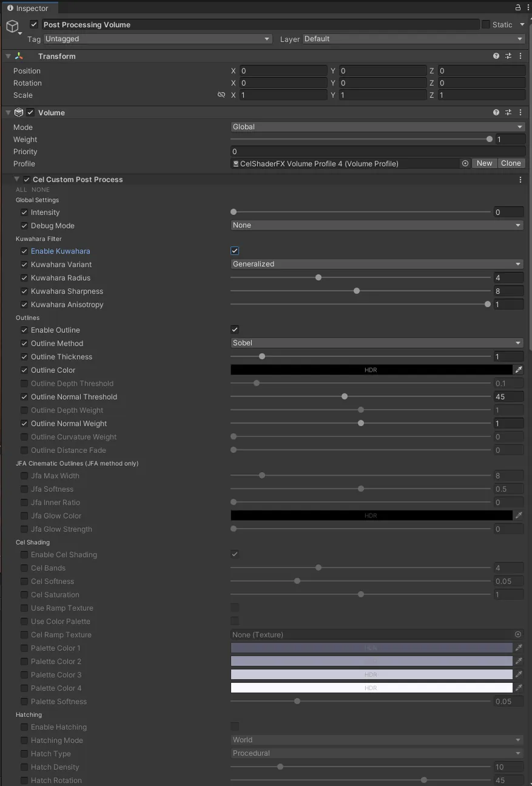Collapse the Transform component foldout

(x=8, y=56)
